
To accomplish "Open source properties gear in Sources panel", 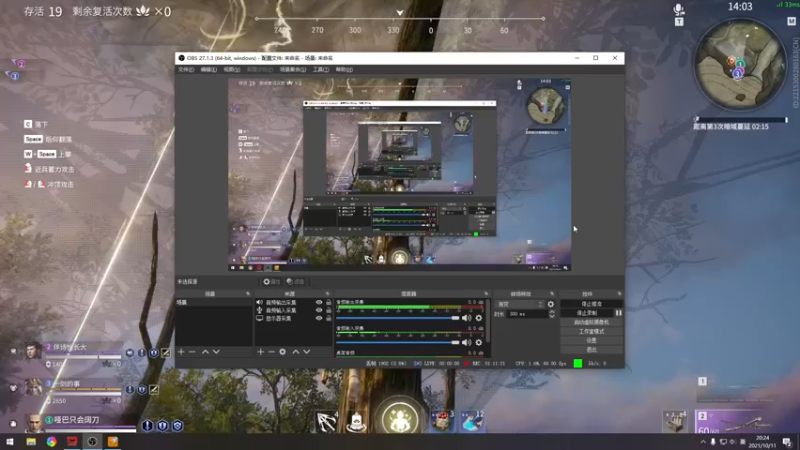I will 283,352.
